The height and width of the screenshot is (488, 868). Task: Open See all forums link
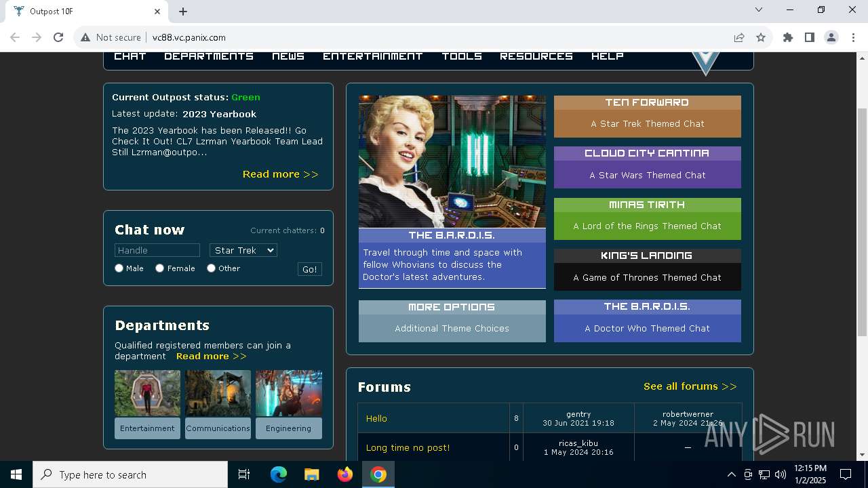pos(690,386)
